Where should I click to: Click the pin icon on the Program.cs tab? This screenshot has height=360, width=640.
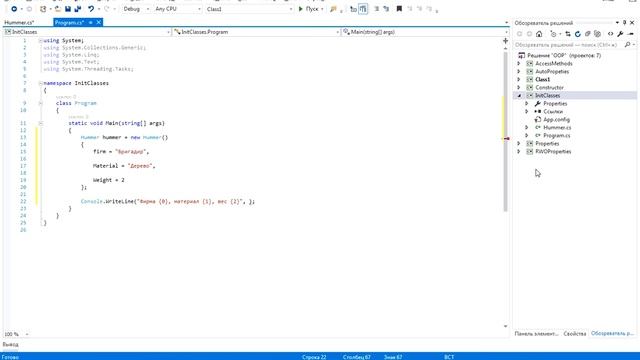91,22
